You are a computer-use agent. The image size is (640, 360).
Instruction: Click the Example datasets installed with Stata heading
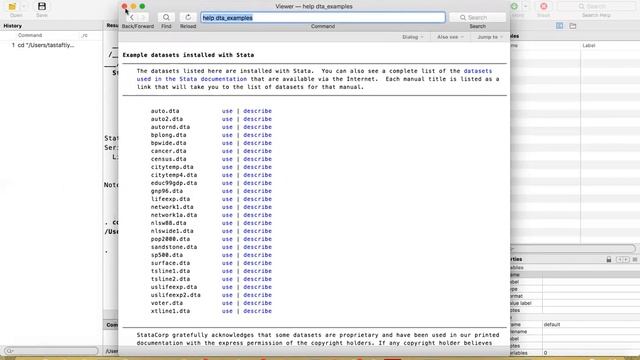(188, 55)
